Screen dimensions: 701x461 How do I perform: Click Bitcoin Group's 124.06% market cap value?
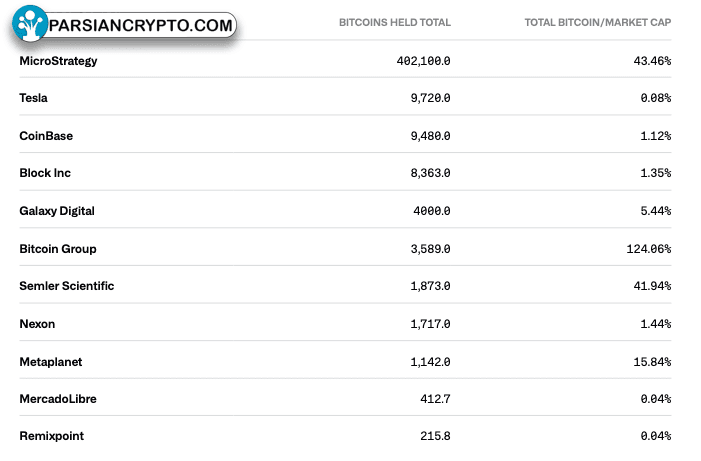(649, 249)
